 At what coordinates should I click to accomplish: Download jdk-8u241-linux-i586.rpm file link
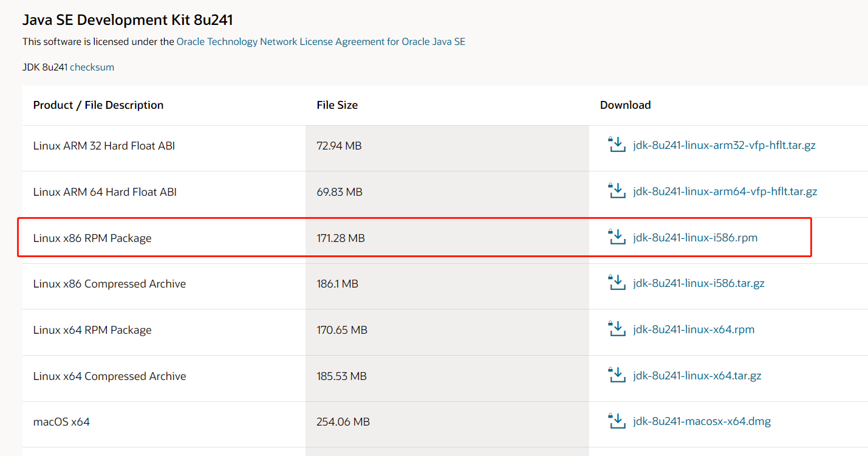tap(695, 238)
